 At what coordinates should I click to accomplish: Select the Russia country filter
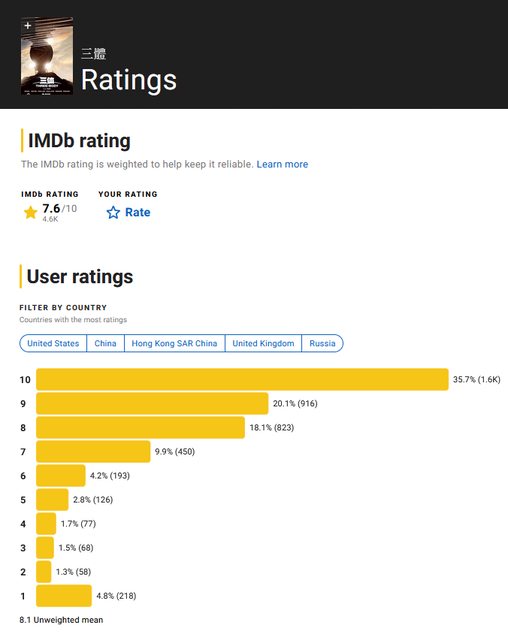322,343
